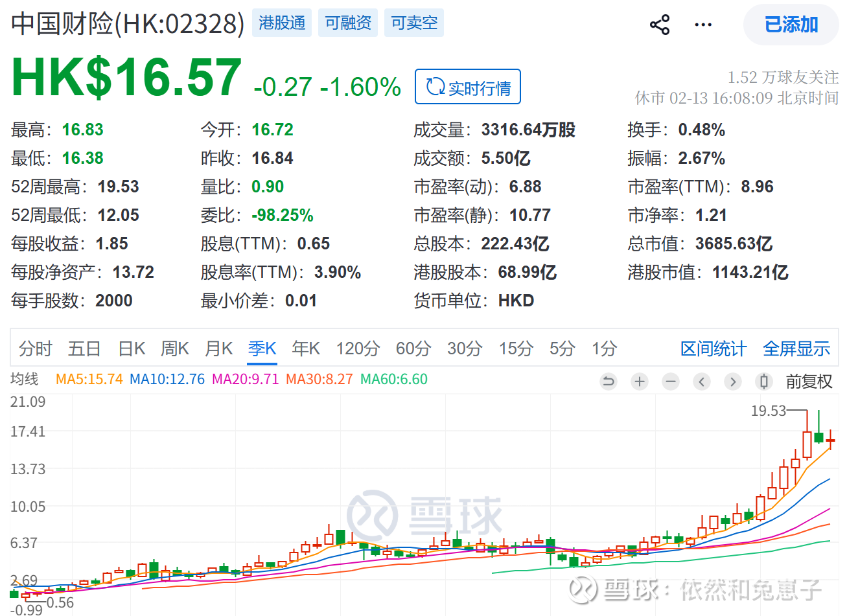Click the 总市值 value 3685.63亿
The image size is (847, 616).
pyautogui.click(x=734, y=244)
